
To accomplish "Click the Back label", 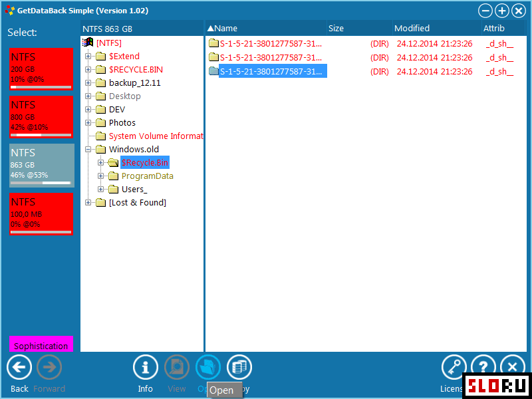I will (19, 388).
